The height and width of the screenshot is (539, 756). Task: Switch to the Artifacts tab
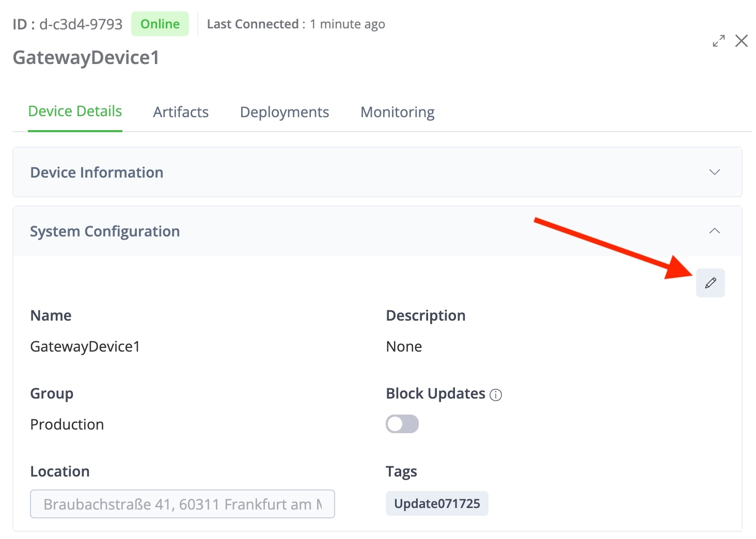(x=181, y=112)
